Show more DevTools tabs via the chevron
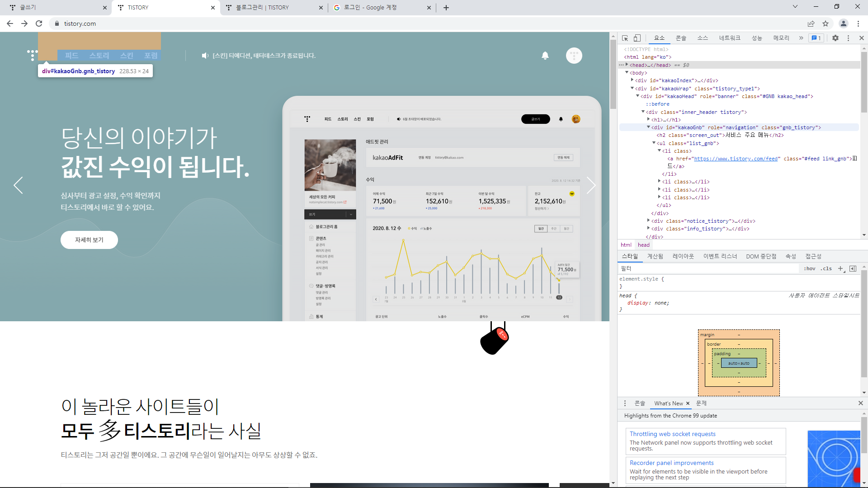This screenshot has height=488, width=868. pos(801,38)
